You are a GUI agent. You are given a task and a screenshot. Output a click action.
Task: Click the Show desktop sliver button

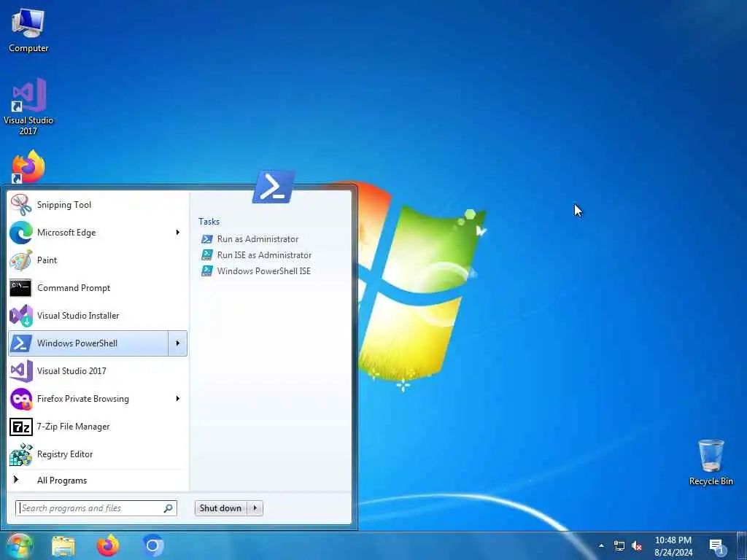pyautogui.click(x=742, y=546)
